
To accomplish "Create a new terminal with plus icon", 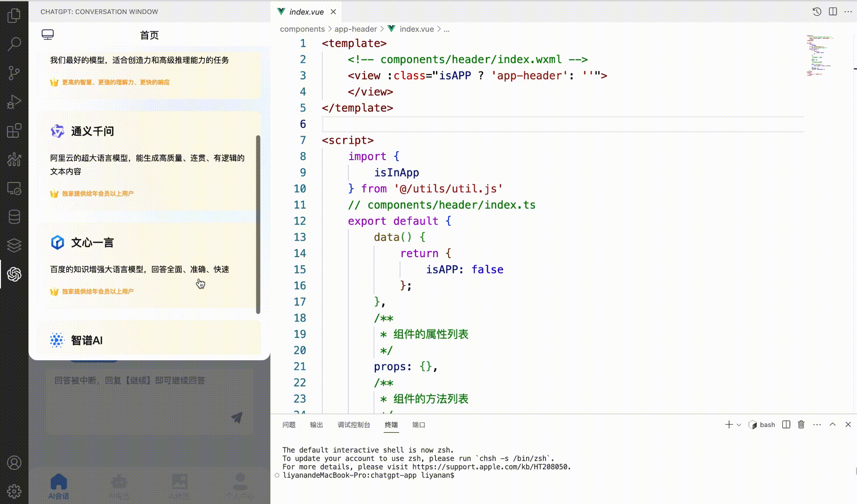I will coord(729,424).
